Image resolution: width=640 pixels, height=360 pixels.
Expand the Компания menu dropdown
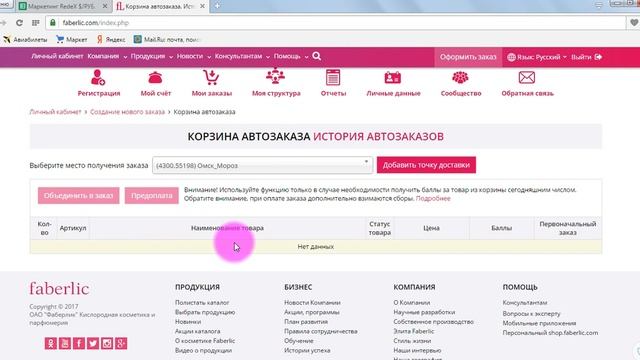click(x=107, y=56)
